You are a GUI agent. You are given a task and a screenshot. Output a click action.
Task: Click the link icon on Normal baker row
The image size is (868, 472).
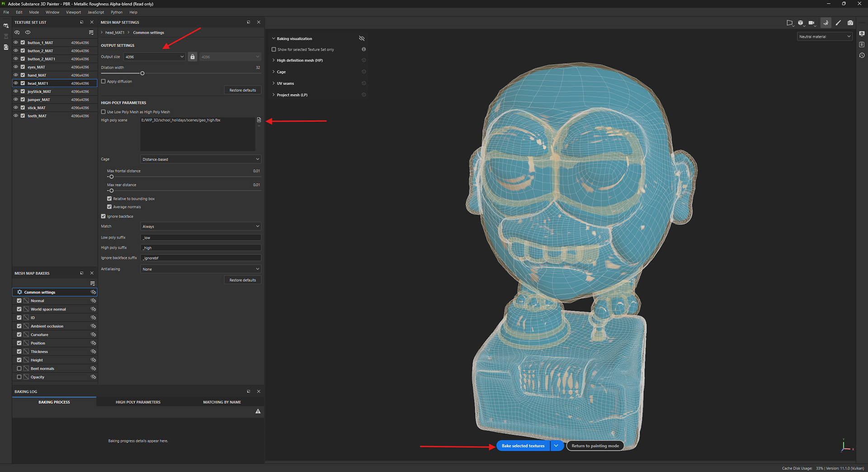tap(93, 301)
